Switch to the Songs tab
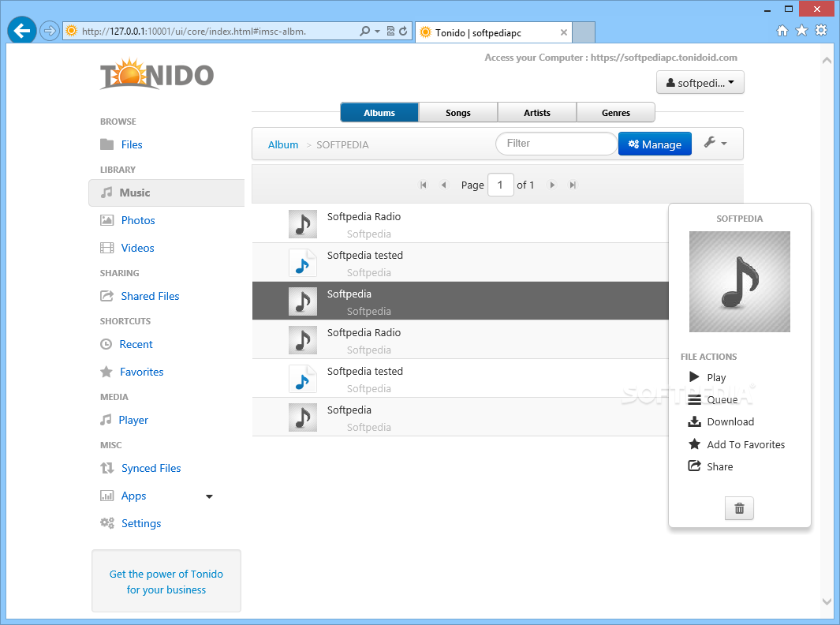The image size is (840, 625). point(458,113)
